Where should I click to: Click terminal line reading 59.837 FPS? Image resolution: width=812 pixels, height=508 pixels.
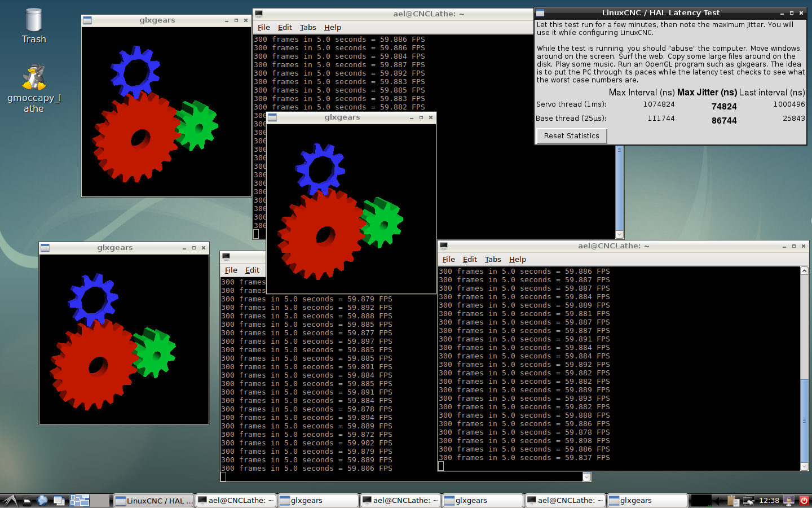tap(524, 458)
